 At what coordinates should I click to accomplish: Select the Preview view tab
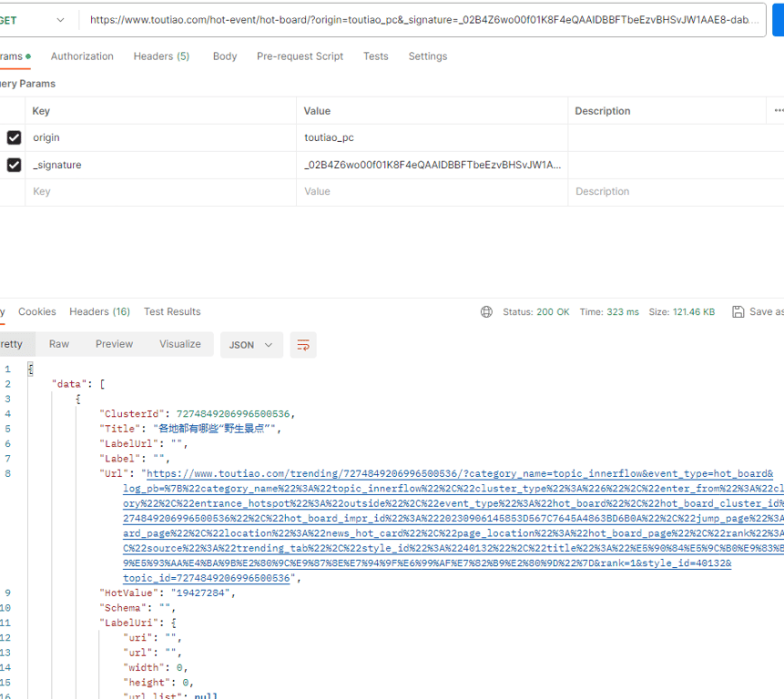coord(114,344)
